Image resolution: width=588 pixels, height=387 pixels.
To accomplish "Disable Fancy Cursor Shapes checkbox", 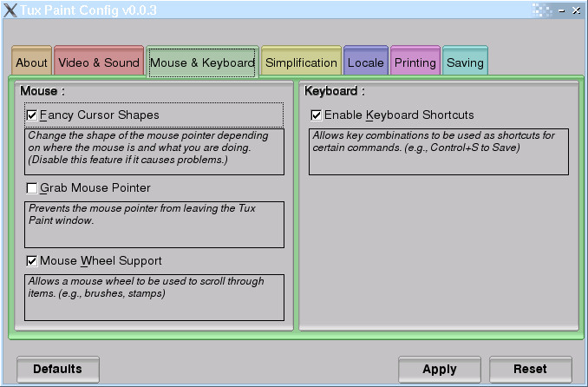I will [32, 115].
